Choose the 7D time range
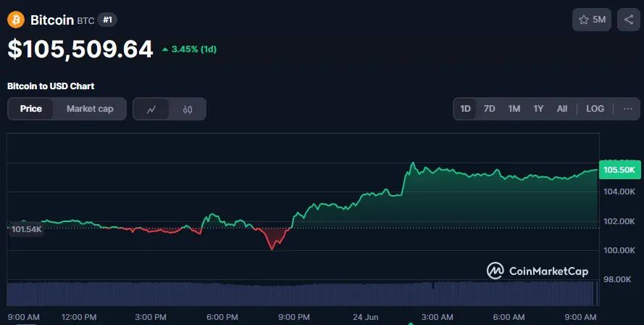This screenshot has height=325, width=644. (x=489, y=109)
